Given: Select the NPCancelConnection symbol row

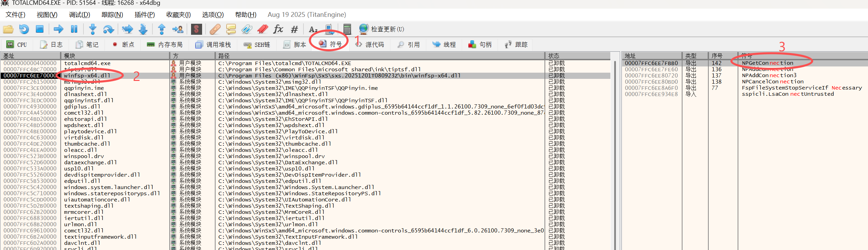Looking at the screenshot, I should click(x=745, y=82).
